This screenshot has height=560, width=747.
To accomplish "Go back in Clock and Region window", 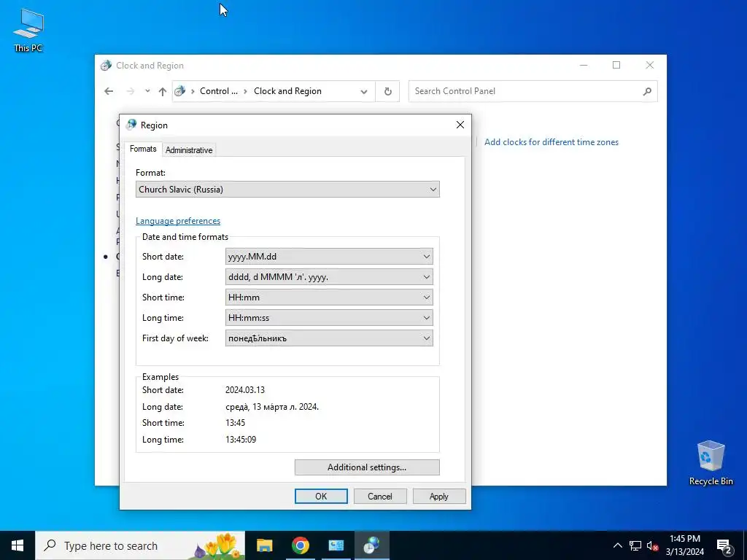I will 109,91.
